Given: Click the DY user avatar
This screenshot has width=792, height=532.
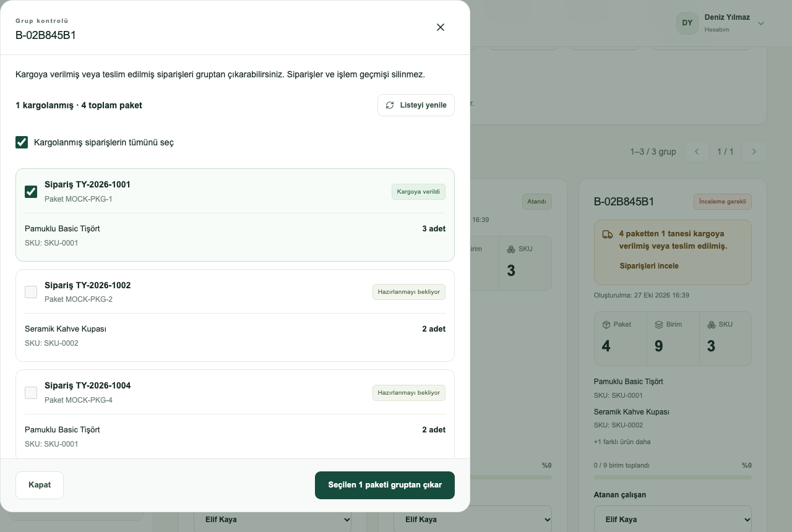Looking at the screenshot, I should point(687,23).
